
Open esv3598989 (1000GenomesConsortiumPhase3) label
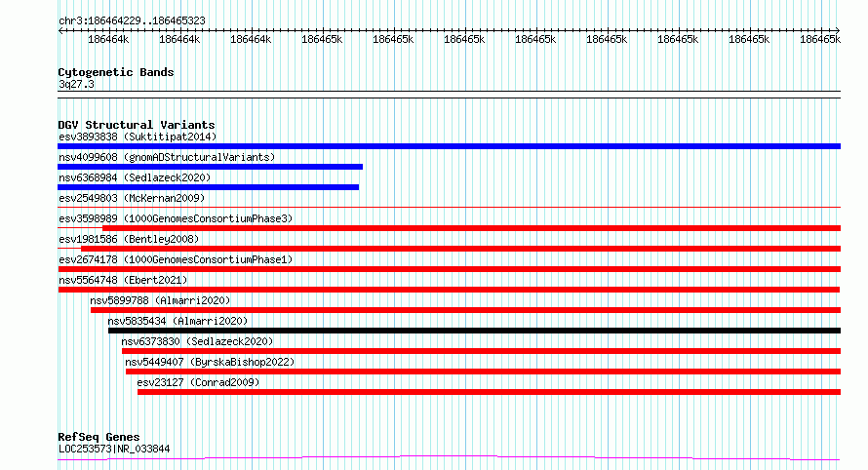[x=176, y=218]
